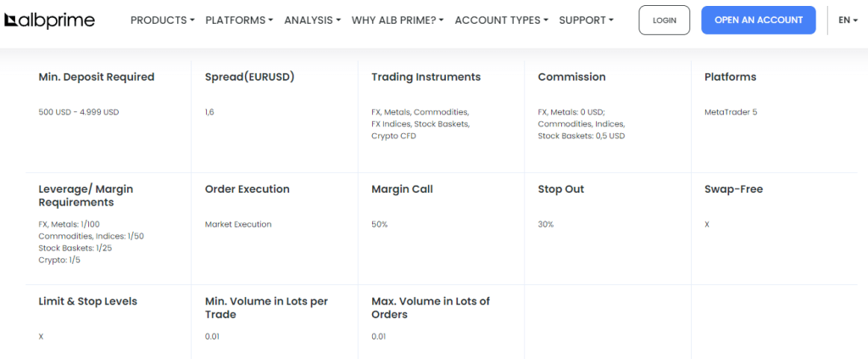Open ACCOUNT TYPES menu

[x=502, y=20]
